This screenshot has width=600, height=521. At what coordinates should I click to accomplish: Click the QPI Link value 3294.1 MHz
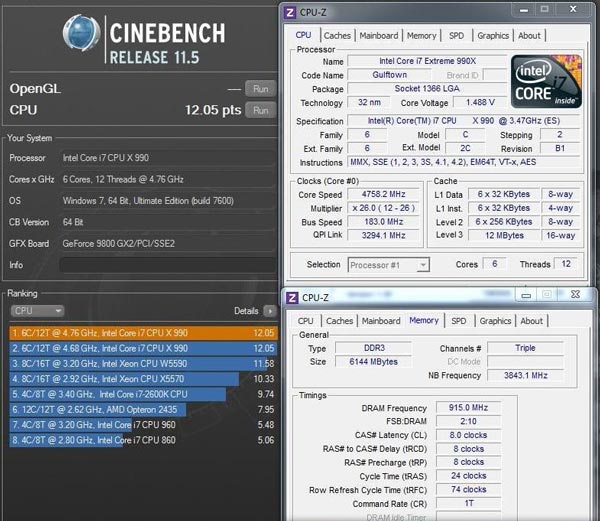click(x=383, y=235)
